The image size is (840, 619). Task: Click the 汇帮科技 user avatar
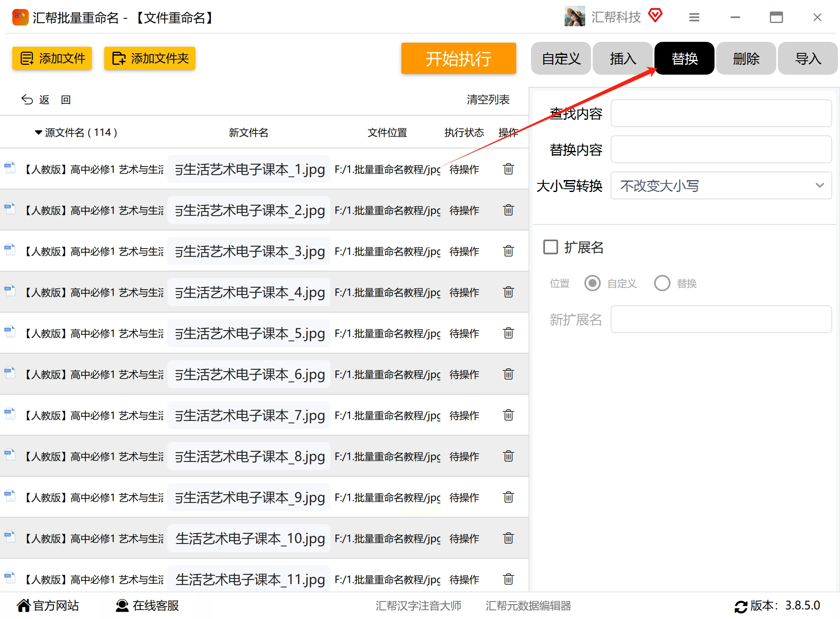(x=574, y=16)
